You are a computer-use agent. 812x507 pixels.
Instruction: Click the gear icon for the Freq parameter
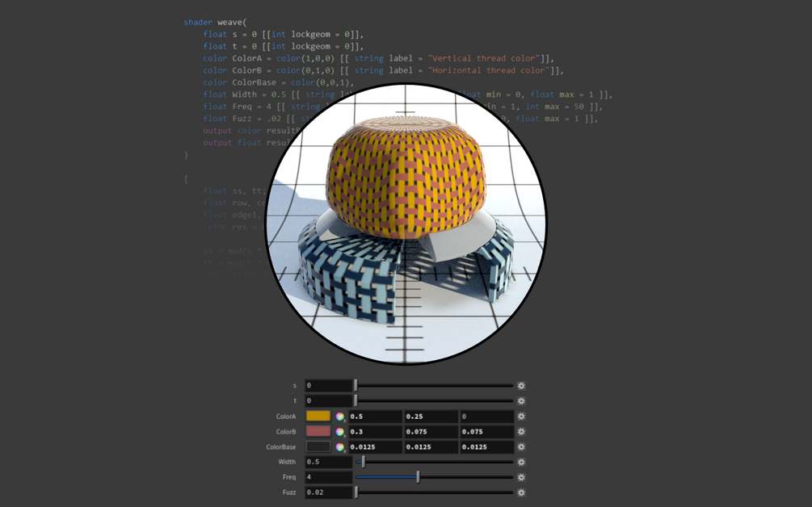(x=521, y=477)
